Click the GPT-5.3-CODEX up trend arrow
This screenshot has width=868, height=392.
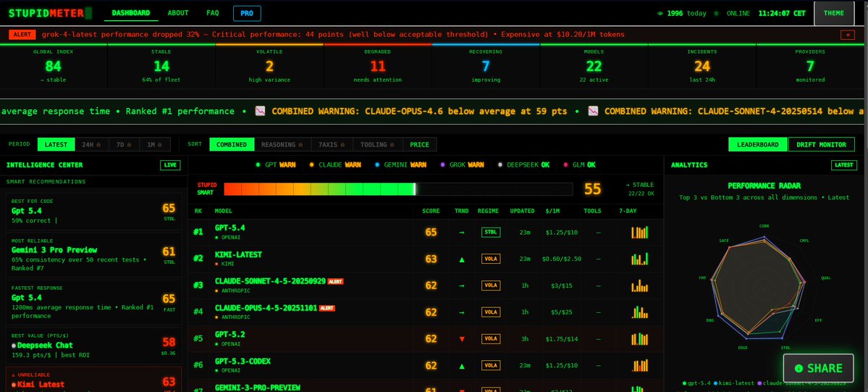coord(462,366)
